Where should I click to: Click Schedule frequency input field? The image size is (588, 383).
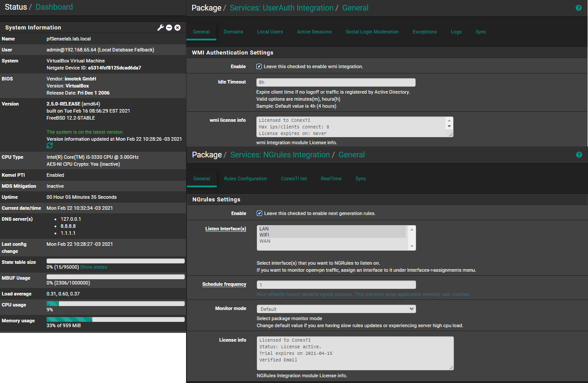tap(336, 285)
